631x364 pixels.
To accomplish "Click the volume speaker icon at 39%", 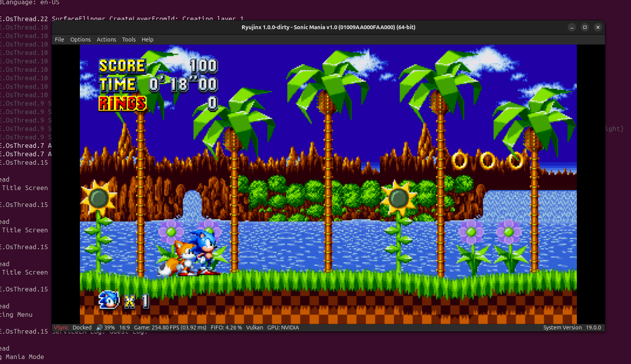I will point(99,328).
